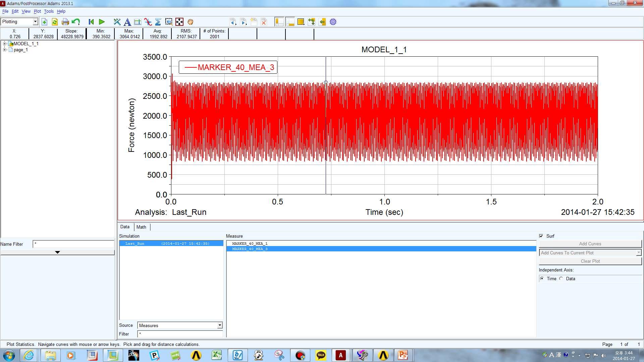The image size is (644, 362).
Task: Select MARKER_40_MEA_1 measure
Action: (x=381, y=243)
